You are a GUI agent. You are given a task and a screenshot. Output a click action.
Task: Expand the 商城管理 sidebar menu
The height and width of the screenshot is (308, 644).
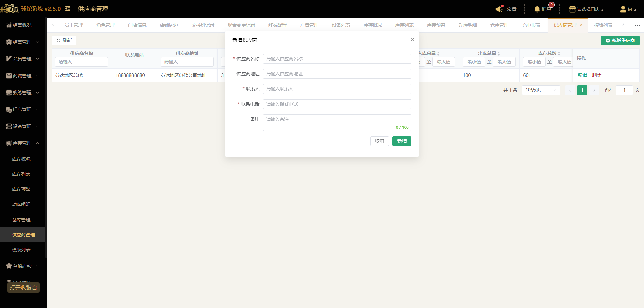(22, 76)
